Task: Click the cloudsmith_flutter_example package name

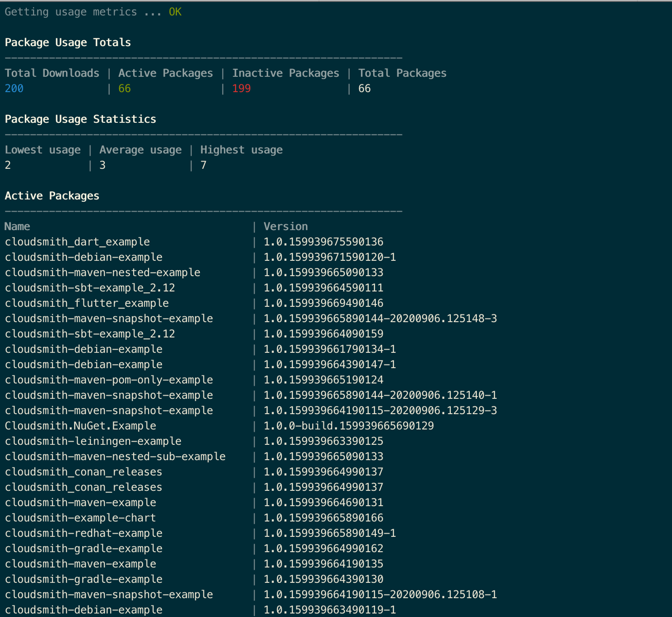Action: (x=86, y=303)
